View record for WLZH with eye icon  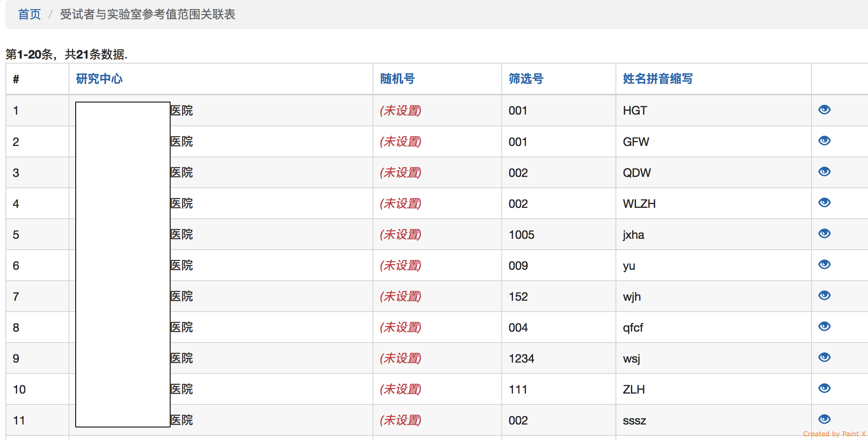[x=825, y=202]
